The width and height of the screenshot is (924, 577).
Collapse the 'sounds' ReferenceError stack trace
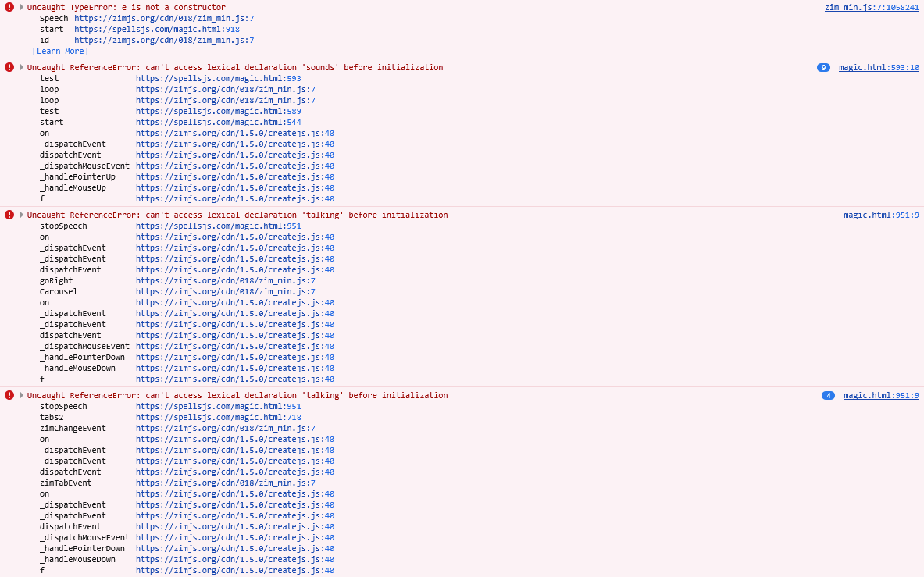pos(22,67)
